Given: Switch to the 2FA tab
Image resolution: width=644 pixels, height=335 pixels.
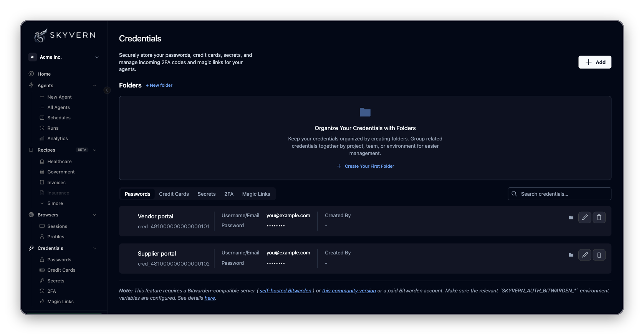Looking at the screenshot, I should pos(229,194).
